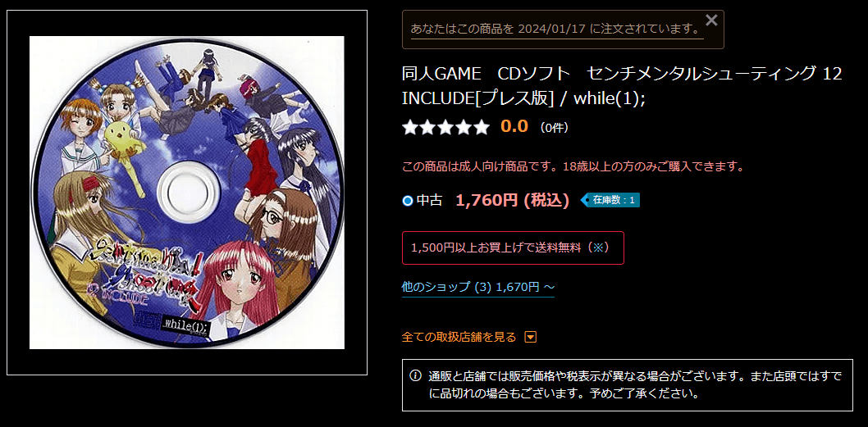Click the 0.0 rating score
This screenshot has height=427, width=868.
[x=514, y=127]
